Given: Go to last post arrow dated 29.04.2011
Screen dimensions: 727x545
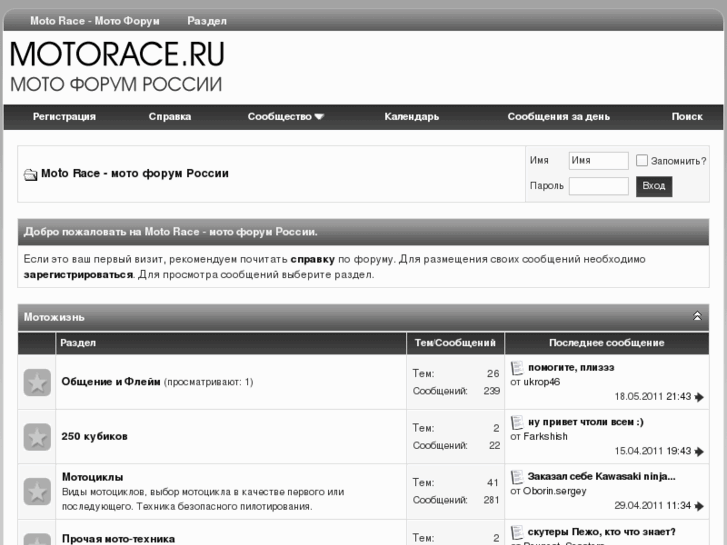Looking at the screenshot, I should click(x=699, y=506).
